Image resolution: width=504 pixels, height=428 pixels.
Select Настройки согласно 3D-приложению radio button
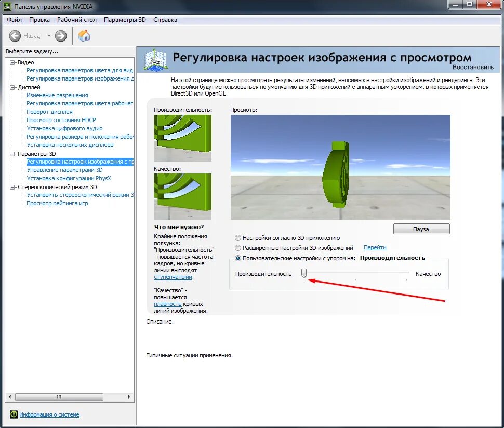[238, 238]
